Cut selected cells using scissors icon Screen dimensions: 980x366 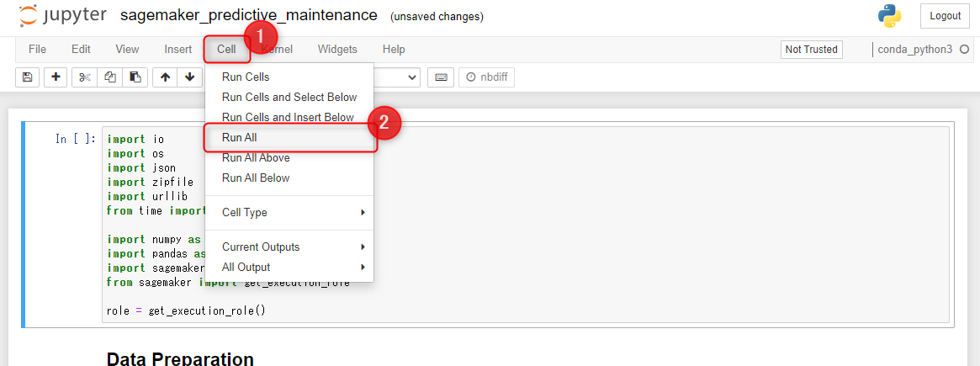coord(84,77)
